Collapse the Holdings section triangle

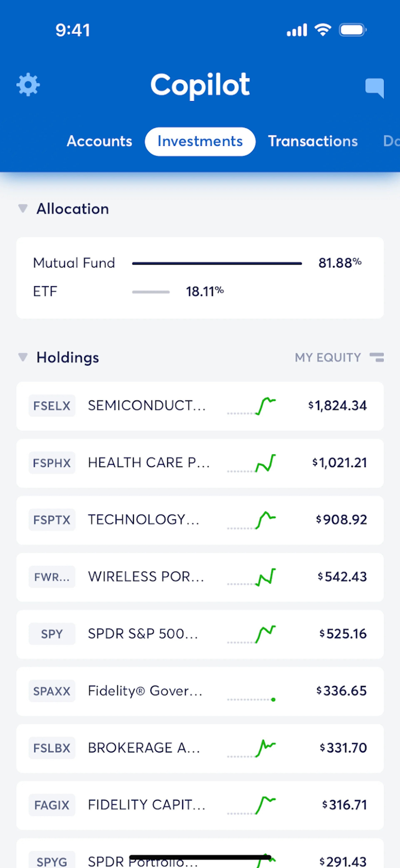pyautogui.click(x=23, y=357)
